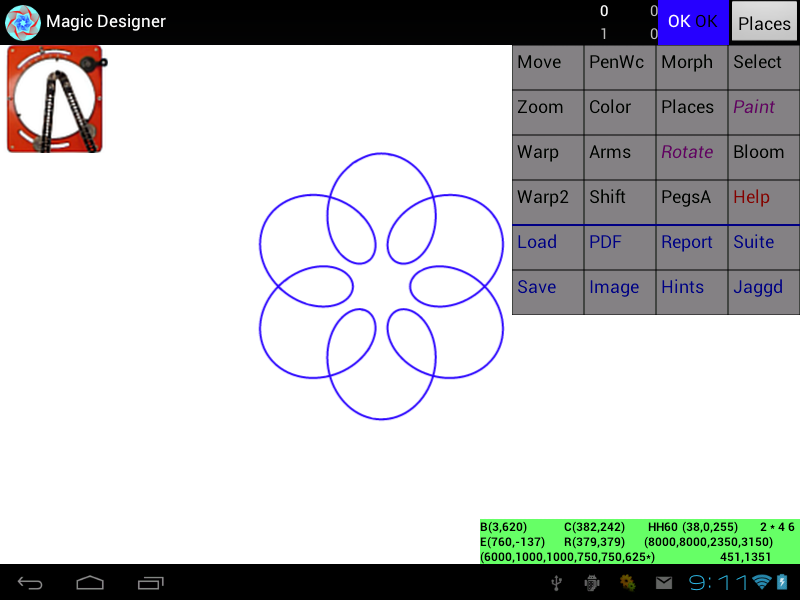This screenshot has height=600, width=800.
Task: Tap the Select grid cell
Action: [764, 67]
